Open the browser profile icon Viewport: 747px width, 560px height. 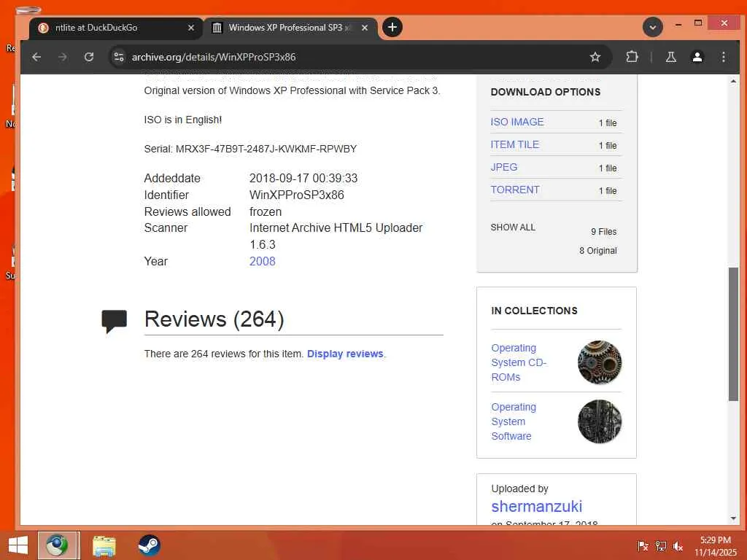(697, 57)
